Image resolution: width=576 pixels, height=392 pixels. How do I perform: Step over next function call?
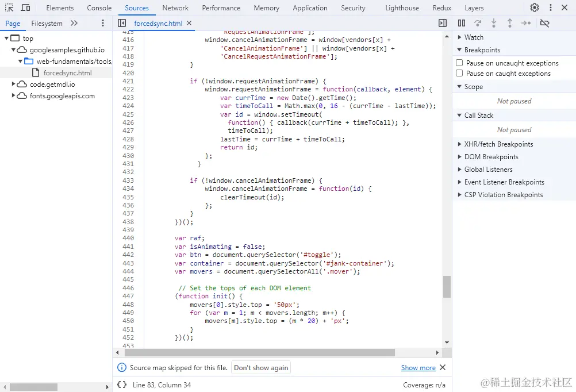(478, 23)
